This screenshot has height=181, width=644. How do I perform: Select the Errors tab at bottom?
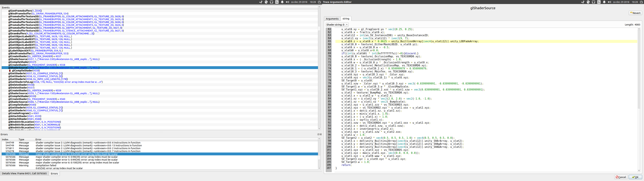click(54, 173)
